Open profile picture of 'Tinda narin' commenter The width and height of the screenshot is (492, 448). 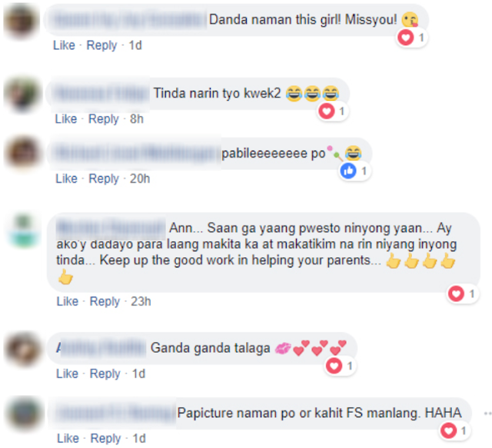click(x=22, y=95)
